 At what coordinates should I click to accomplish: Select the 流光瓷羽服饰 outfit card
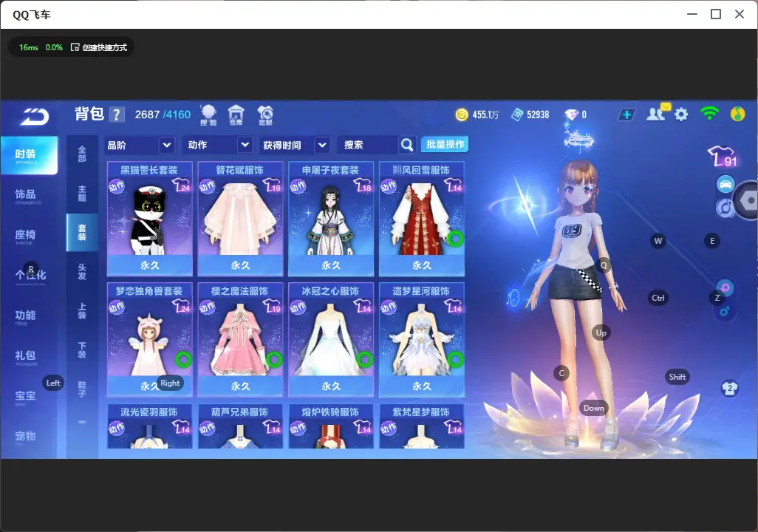150,426
